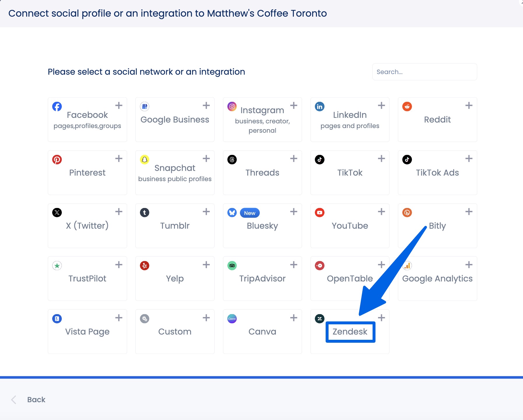Click the Back link
Viewport: 523px width, 420px height.
(x=36, y=399)
